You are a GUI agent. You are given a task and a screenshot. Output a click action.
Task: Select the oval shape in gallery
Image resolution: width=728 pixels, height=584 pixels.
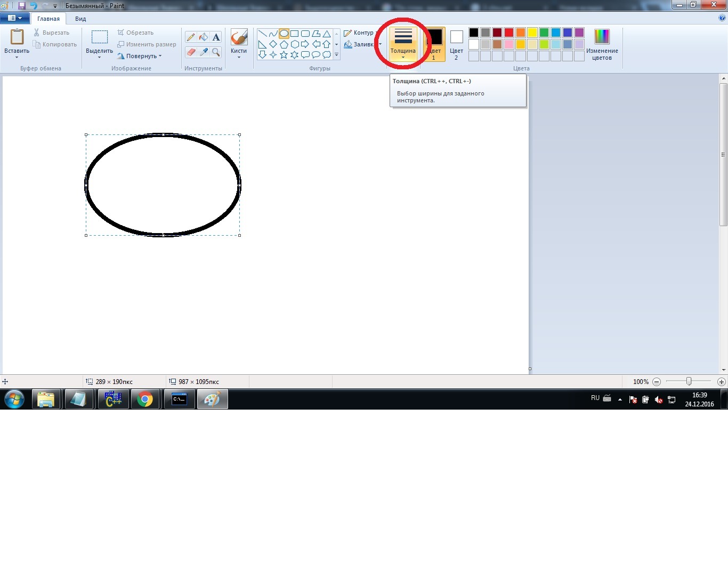[x=284, y=34]
